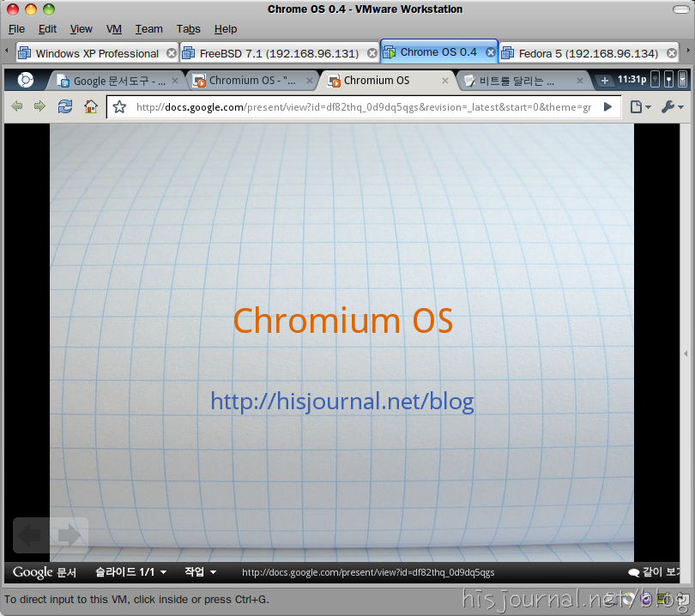Go to previous slide with left arrow

click(31, 534)
